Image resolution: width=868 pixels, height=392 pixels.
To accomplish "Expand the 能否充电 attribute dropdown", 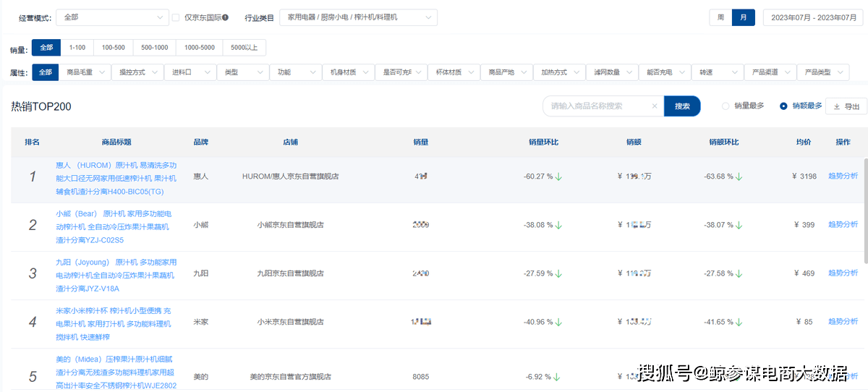I will click(666, 72).
